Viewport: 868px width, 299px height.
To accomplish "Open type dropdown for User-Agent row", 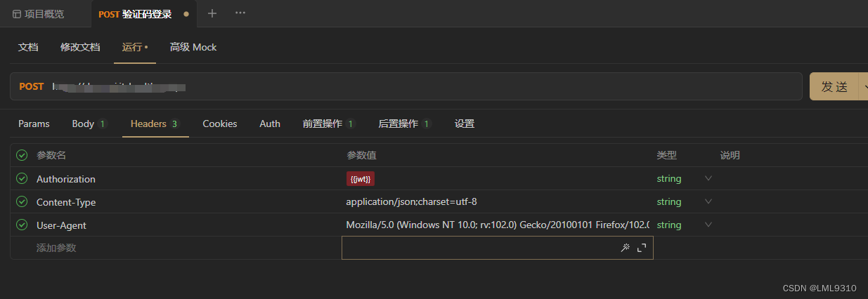I will point(708,225).
